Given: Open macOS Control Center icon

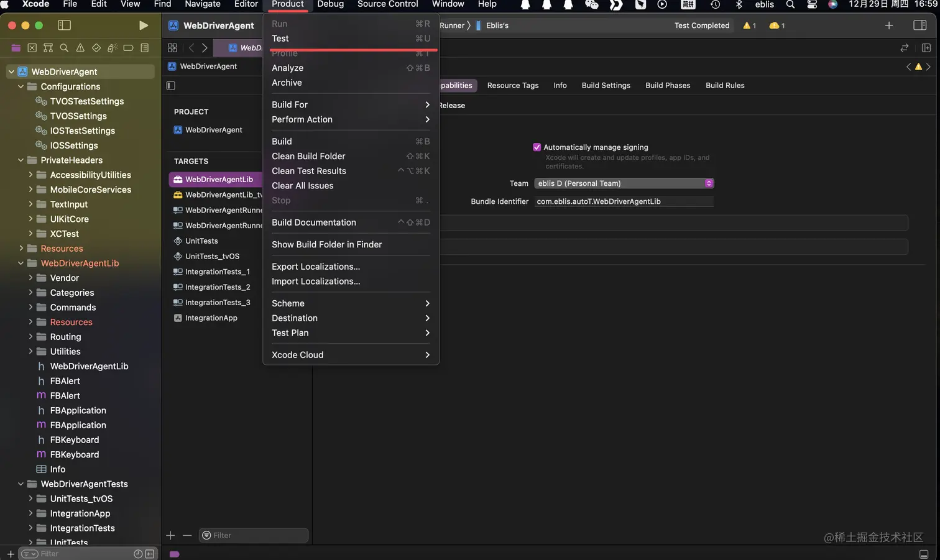Looking at the screenshot, I should (x=812, y=4).
